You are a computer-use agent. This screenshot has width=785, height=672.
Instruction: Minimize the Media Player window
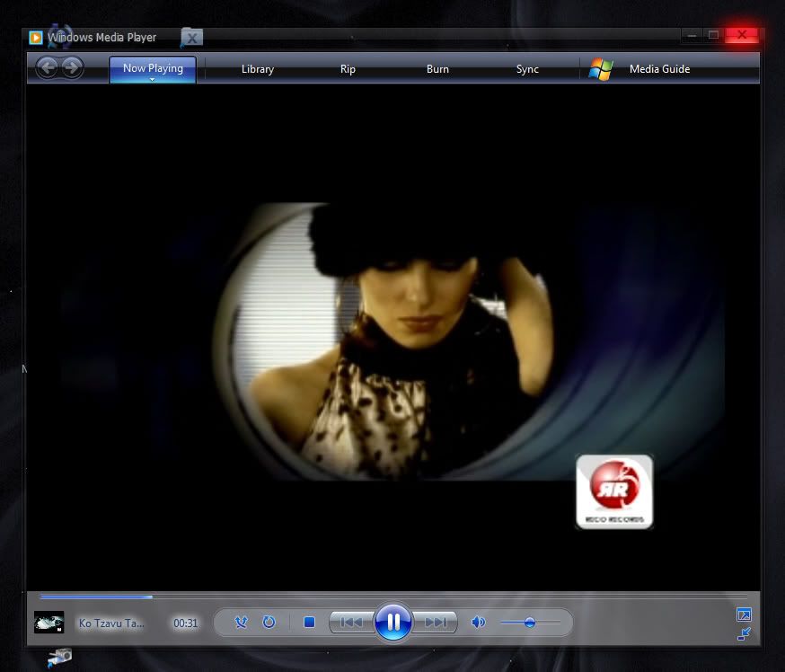point(692,34)
